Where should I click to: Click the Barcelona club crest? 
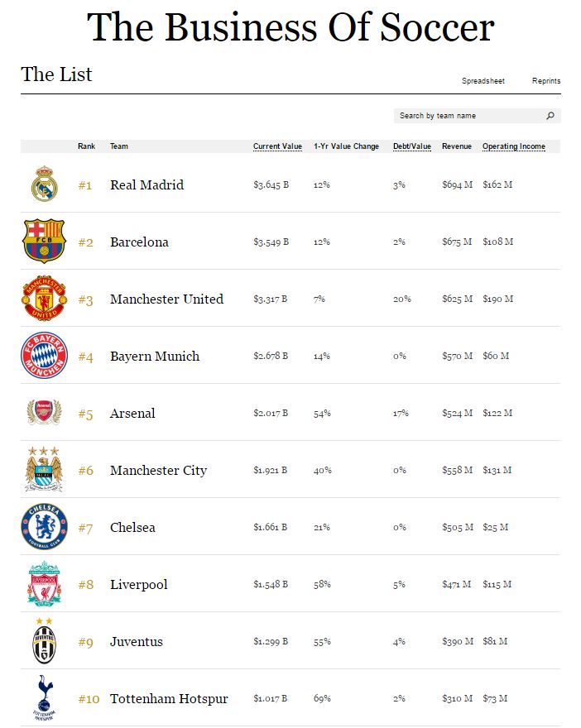coord(44,242)
